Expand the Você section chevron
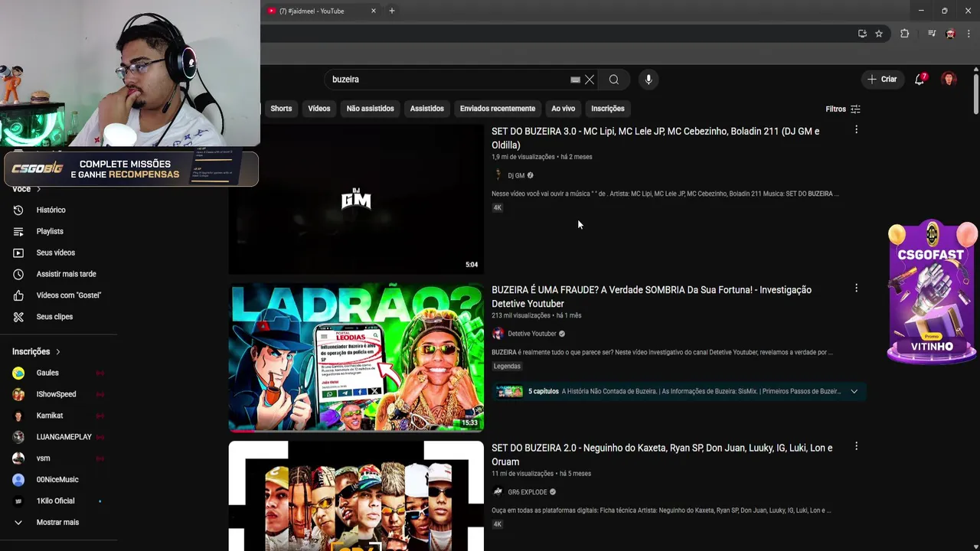980x551 pixels. point(38,189)
